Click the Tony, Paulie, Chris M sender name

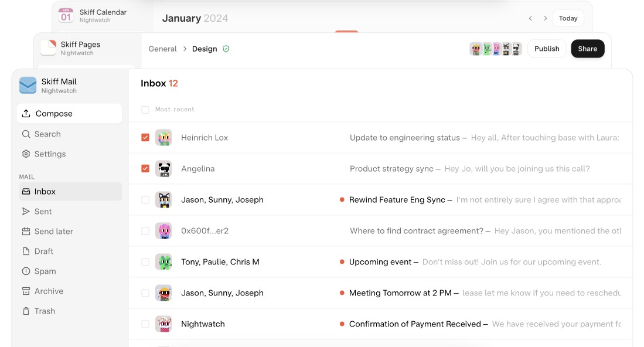[x=220, y=262]
